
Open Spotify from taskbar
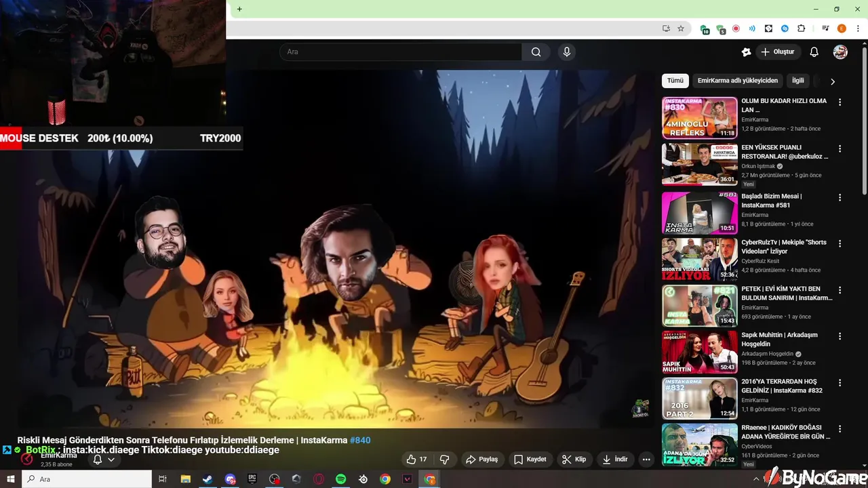click(341, 479)
